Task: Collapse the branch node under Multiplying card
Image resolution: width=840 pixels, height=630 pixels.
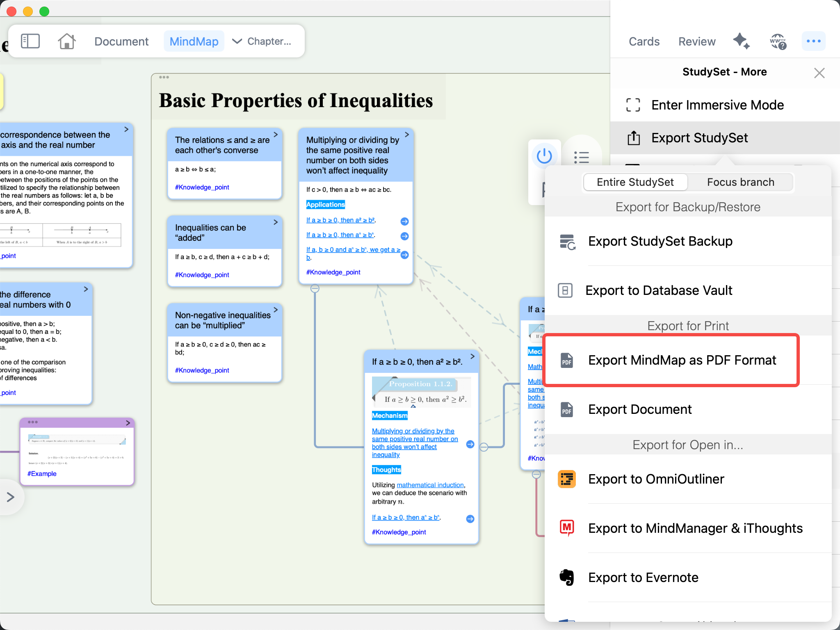Action: pyautogui.click(x=315, y=289)
